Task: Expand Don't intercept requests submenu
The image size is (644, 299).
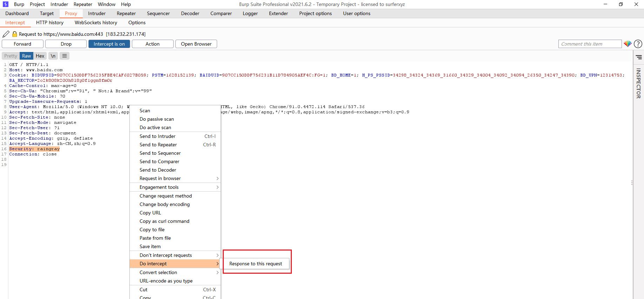Action: click(175, 255)
